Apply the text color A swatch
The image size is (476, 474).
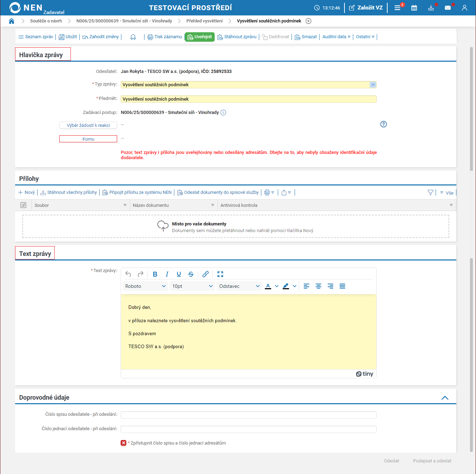[268, 286]
